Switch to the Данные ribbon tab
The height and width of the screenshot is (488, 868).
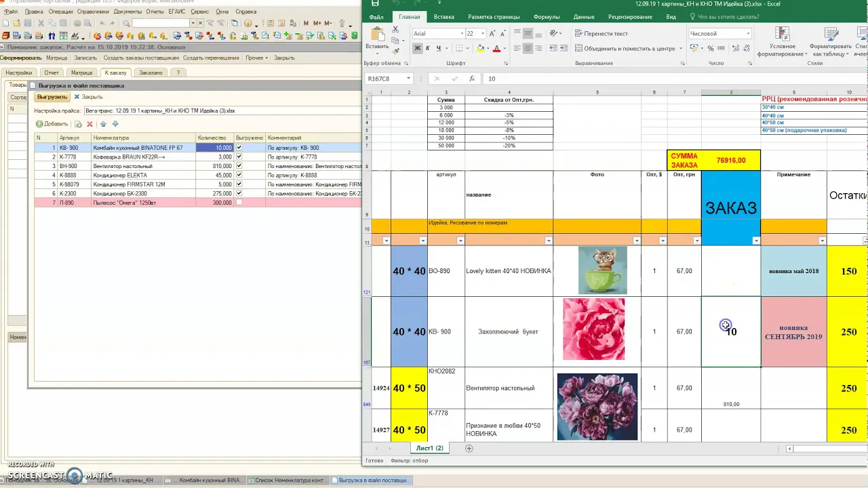584,17
